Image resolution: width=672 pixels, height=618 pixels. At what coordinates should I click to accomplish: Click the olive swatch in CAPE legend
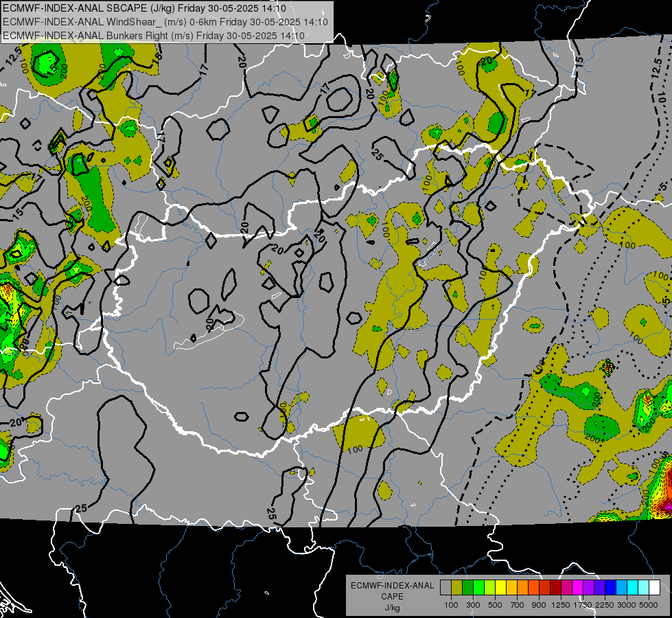tap(457, 588)
